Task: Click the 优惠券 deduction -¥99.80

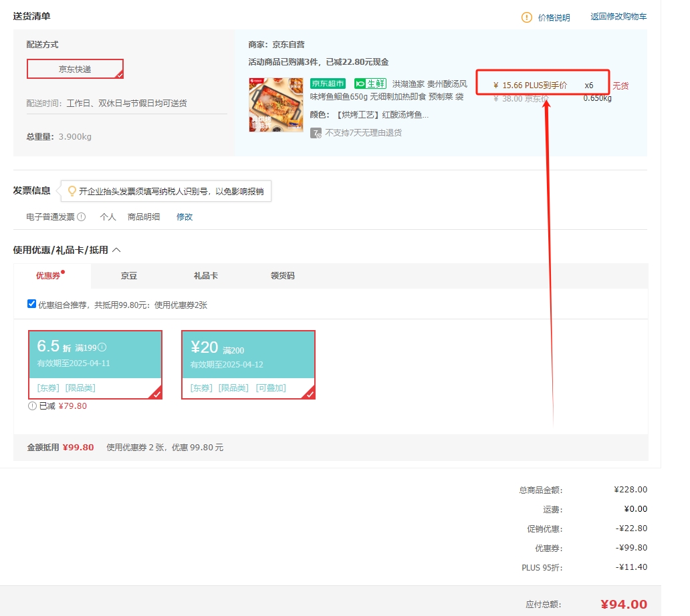Action: [x=631, y=547]
